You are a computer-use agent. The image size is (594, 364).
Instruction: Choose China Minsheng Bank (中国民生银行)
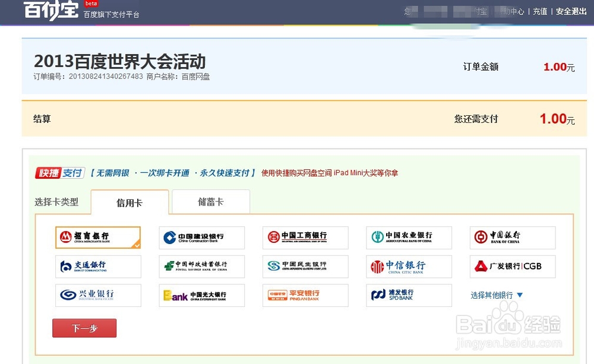305,266
